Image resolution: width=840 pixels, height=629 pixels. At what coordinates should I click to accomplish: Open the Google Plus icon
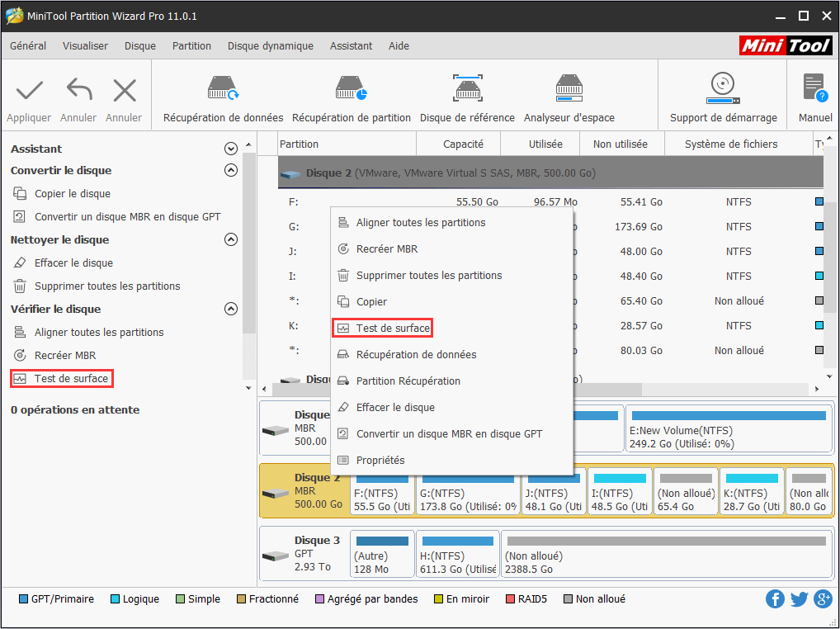pos(823,599)
